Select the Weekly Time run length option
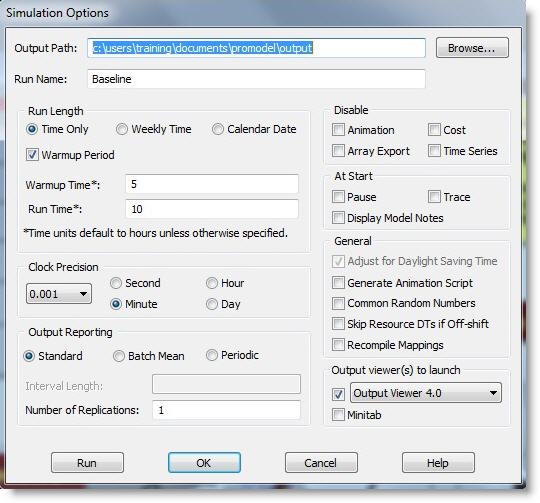This screenshot has height=503, width=540. pyautogui.click(x=122, y=129)
